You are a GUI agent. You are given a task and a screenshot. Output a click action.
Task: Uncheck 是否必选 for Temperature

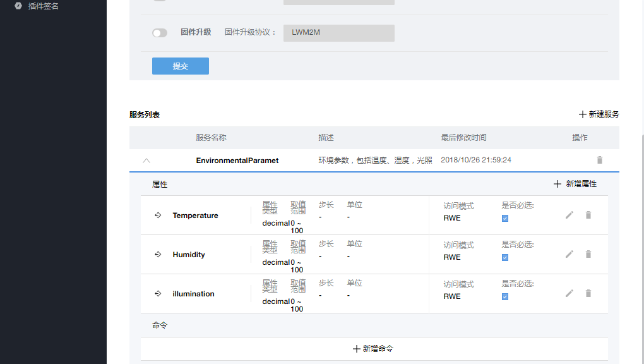(x=505, y=219)
